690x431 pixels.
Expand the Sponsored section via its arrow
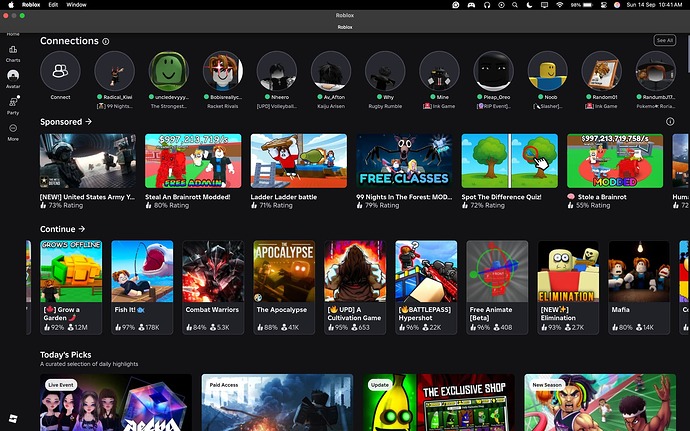pyautogui.click(x=88, y=122)
